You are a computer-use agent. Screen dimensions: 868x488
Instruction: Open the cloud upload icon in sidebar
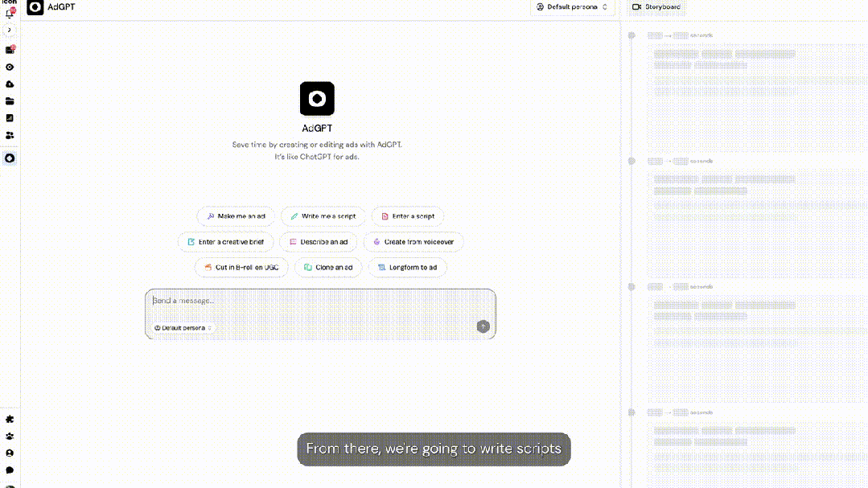[x=10, y=84]
